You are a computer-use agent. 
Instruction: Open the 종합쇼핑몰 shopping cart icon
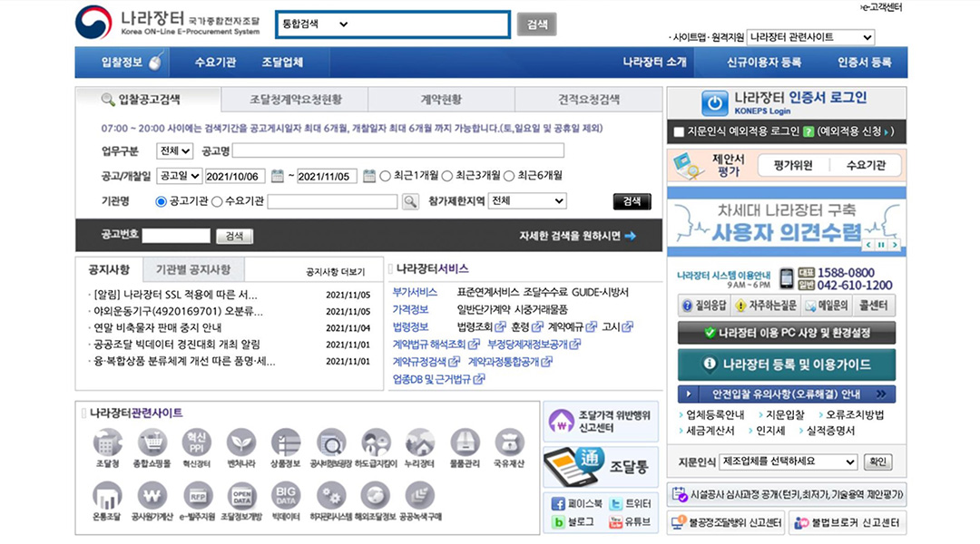[152, 442]
